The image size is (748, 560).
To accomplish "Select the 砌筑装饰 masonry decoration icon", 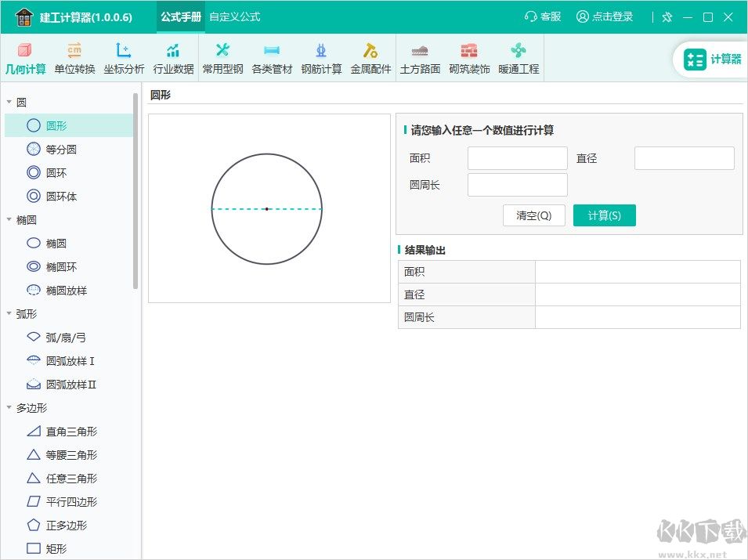I will tap(469, 56).
